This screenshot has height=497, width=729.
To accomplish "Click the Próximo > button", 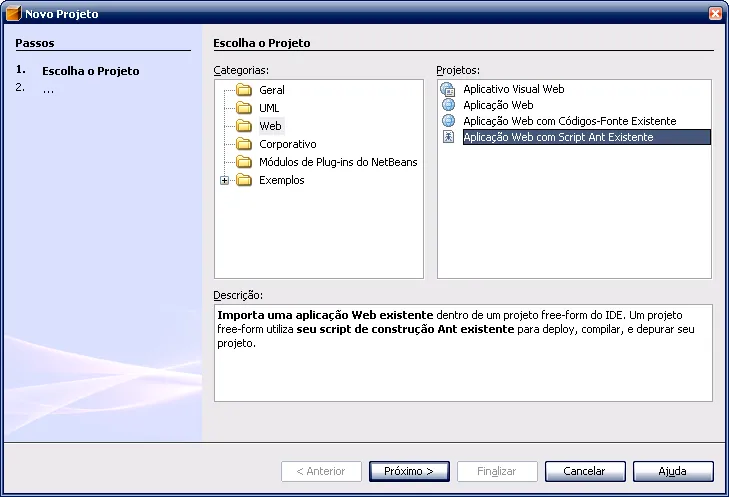I will pyautogui.click(x=409, y=471).
